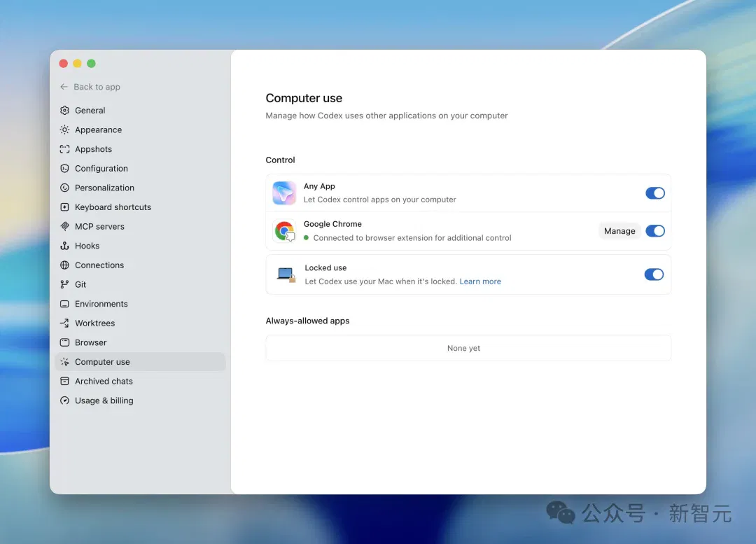The height and width of the screenshot is (544, 756).
Task: Click 'Connected to browser extension' status text
Action: point(412,238)
